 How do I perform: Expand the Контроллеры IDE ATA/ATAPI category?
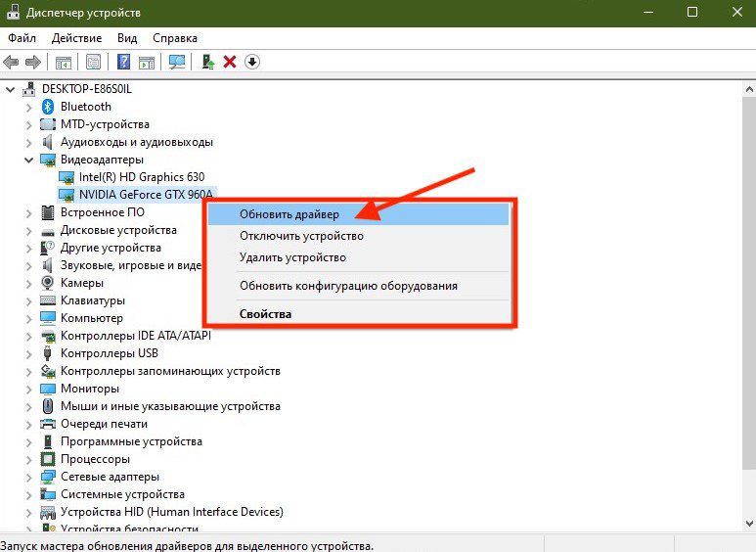click(x=29, y=337)
